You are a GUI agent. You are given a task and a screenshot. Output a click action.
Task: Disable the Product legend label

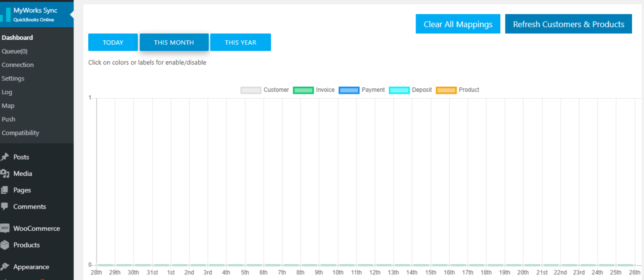coord(469,90)
